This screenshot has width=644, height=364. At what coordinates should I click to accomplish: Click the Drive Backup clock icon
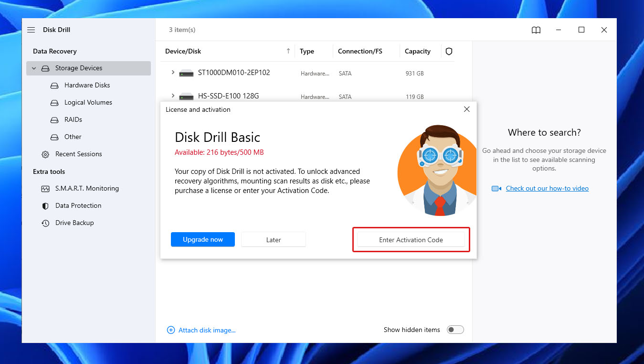tap(45, 223)
